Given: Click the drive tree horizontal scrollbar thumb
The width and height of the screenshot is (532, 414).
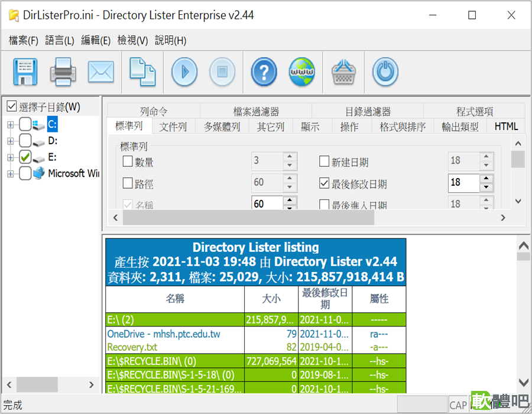Looking at the screenshot, I should 37,385.
